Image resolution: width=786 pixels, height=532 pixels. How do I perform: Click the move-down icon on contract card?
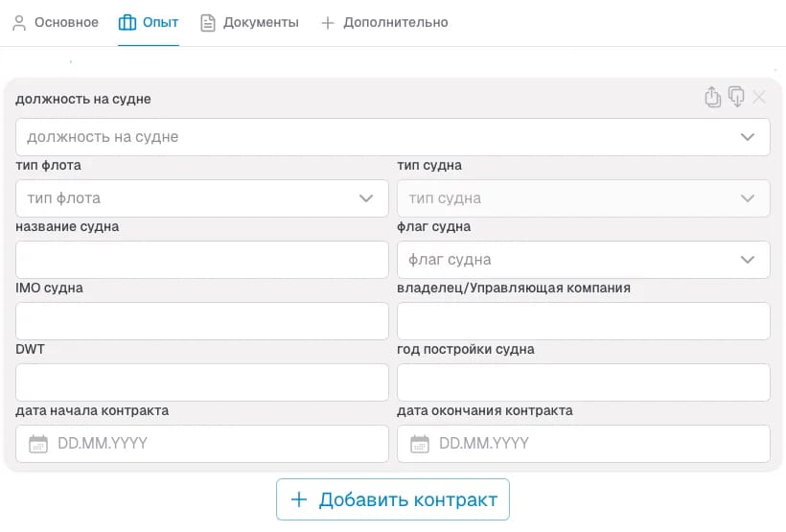point(736,97)
